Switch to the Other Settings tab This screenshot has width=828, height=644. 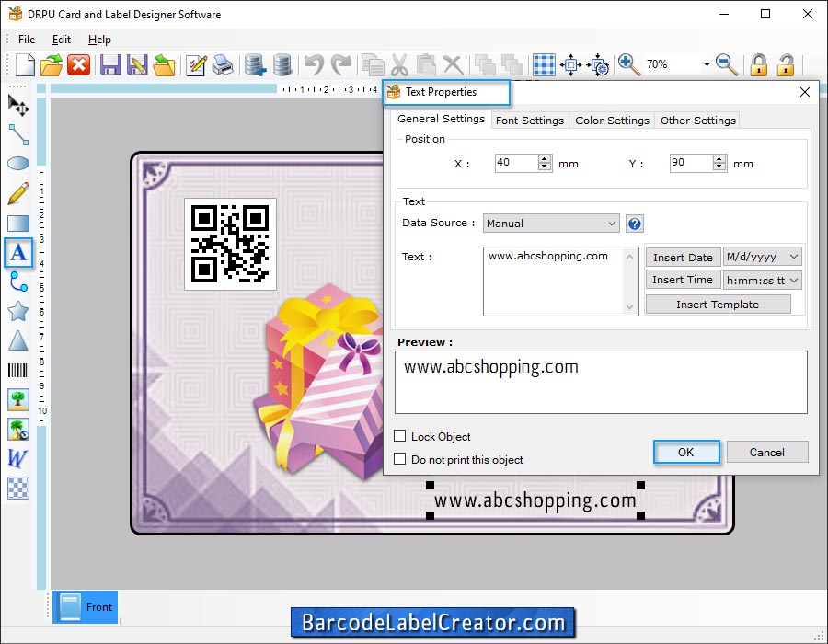(697, 121)
